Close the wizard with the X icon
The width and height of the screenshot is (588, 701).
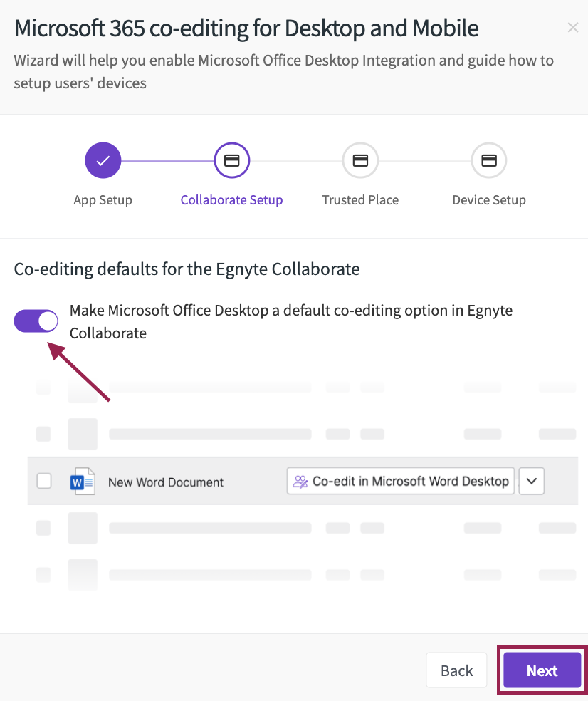click(573, 28)
